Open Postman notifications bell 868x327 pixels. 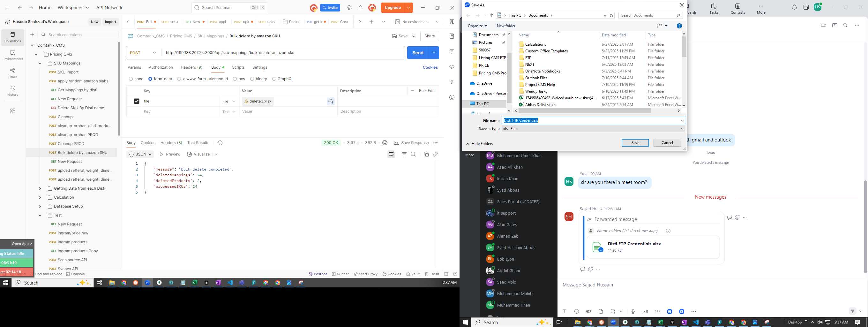(x=361, y=8)
